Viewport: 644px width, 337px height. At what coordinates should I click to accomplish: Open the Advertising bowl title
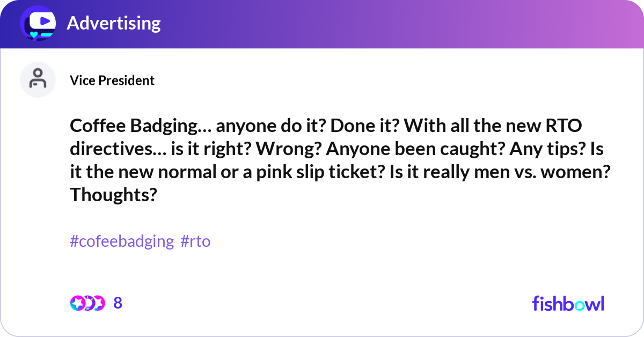113,23
